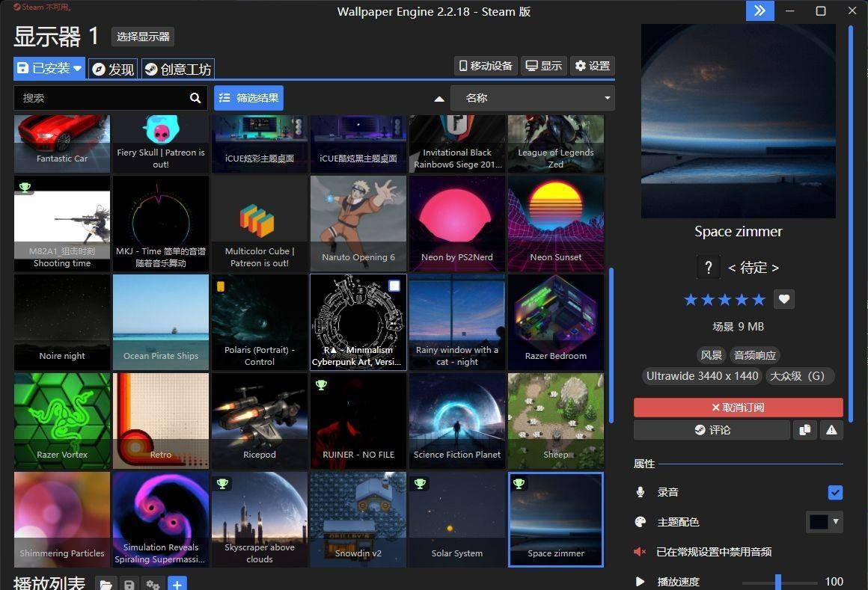Switch to the 发现 tab
Screen dimensions: 868x590
[x=113, y=69]
